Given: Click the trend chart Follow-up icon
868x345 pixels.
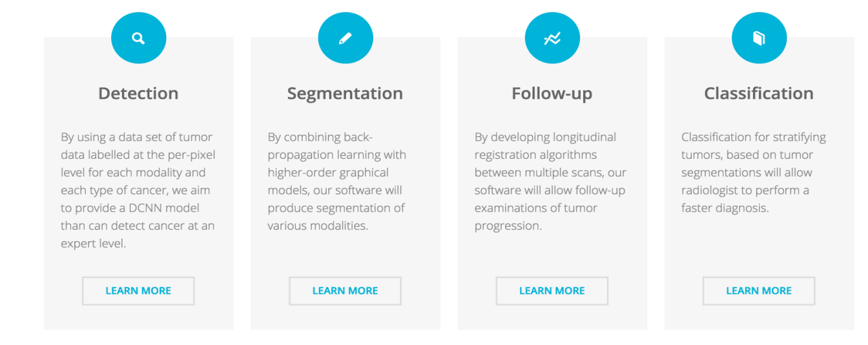Looking at the screenshot, I should [x=552, y=38].
